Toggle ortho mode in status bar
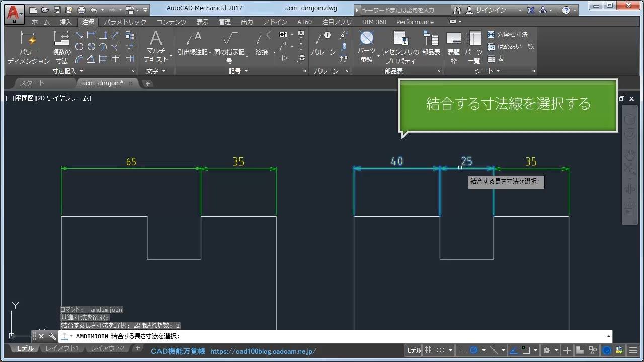Image resolution: width=644 pixels, height=362 pixels. click(461, 350)
